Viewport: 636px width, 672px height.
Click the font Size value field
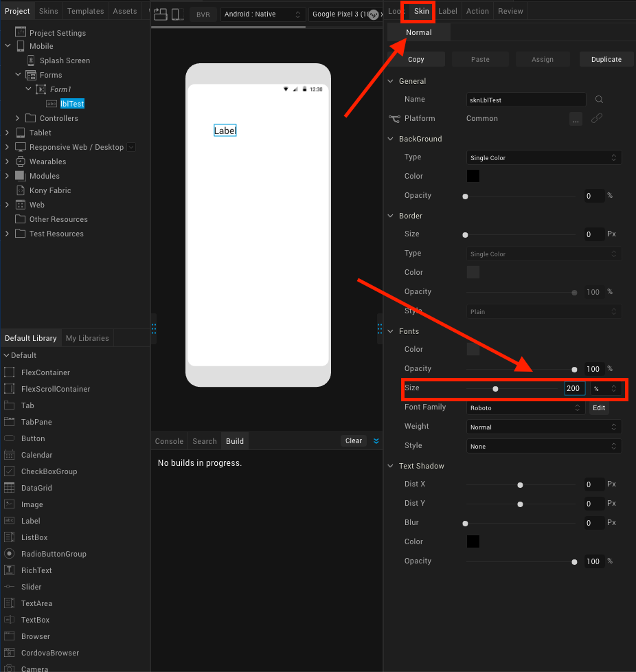pyautogui.click(x=574, y=388)
